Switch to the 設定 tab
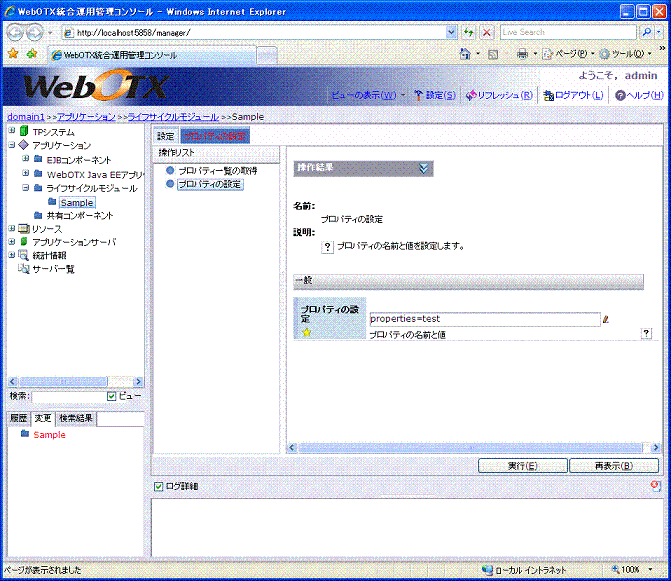Viewport: 671px width, 581px height. point(166,135)
